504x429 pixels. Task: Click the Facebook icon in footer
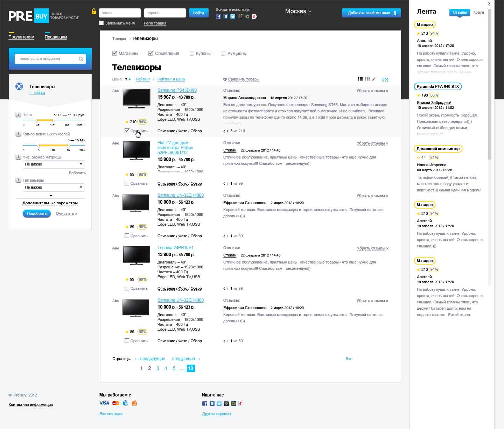(205, 403)
